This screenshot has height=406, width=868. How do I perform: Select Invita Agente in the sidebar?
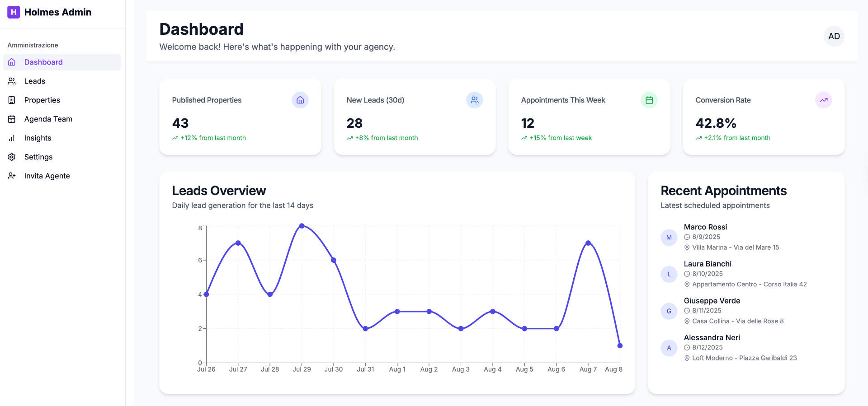click(x=47, y=176)
